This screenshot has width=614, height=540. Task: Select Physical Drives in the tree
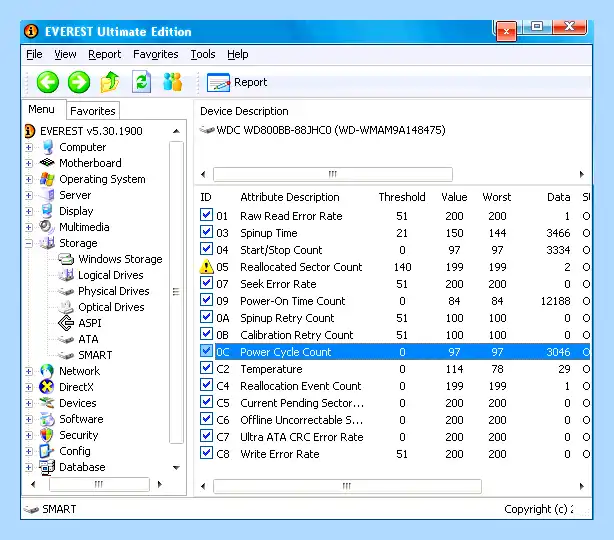pyautogui.click(x=114, y=291)
